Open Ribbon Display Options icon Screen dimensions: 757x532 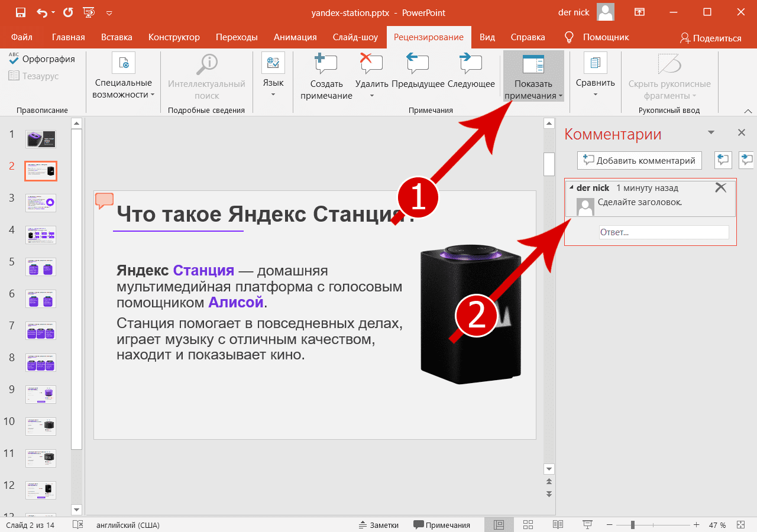639,12
